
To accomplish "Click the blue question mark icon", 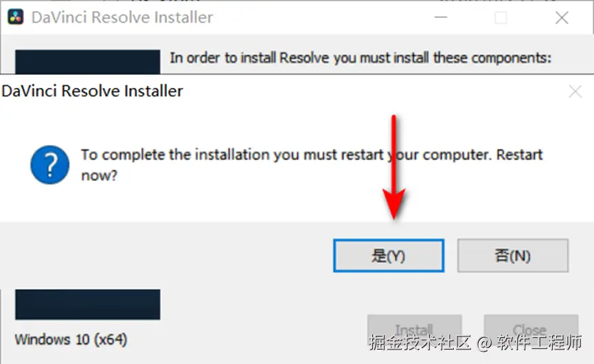I will coord(50,165).
